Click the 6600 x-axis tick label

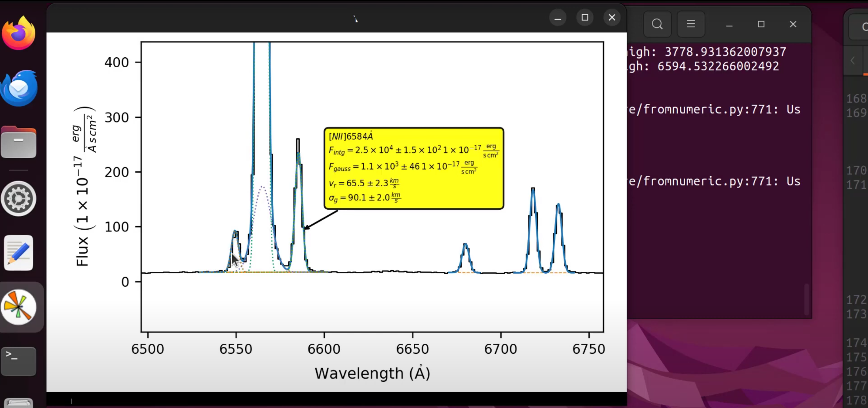[324, 349]
